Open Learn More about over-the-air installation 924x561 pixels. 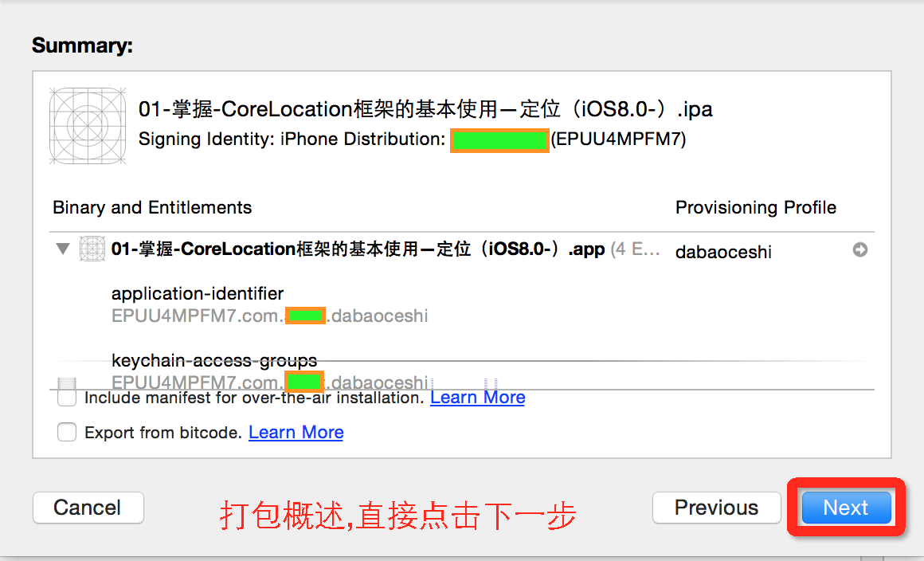click(x=477, y=398)
